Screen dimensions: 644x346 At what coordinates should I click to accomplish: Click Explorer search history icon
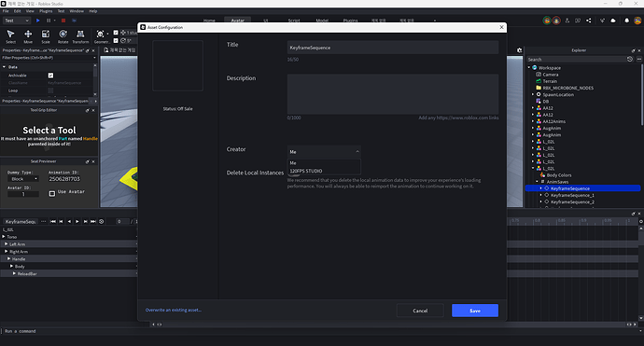[630, 59]
